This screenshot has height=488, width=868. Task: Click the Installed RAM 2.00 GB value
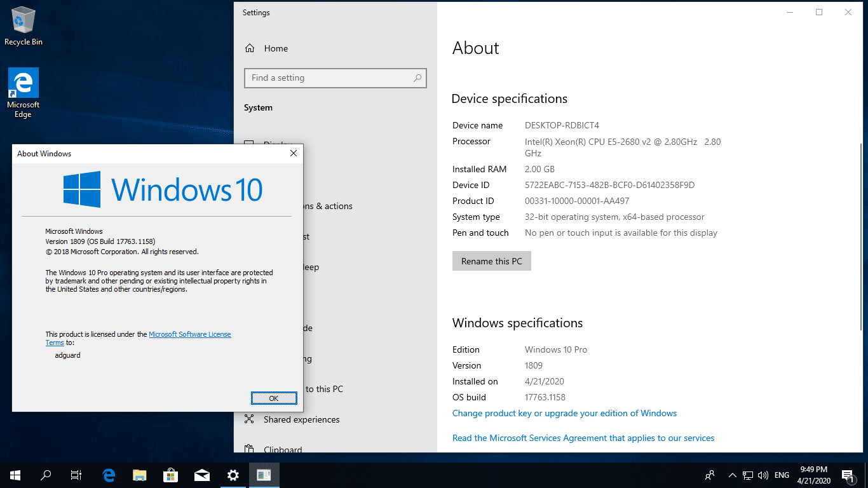pyautogui.click(x=539, y=169)
